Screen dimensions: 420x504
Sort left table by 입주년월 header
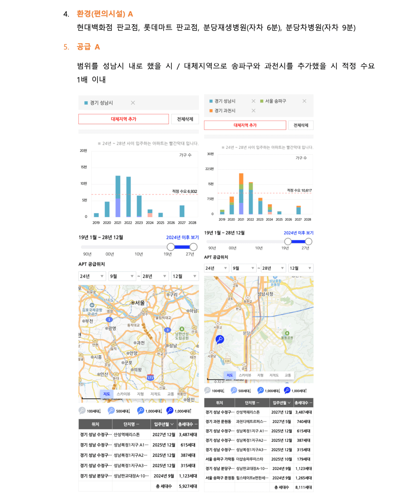click(x=164, y=424)
